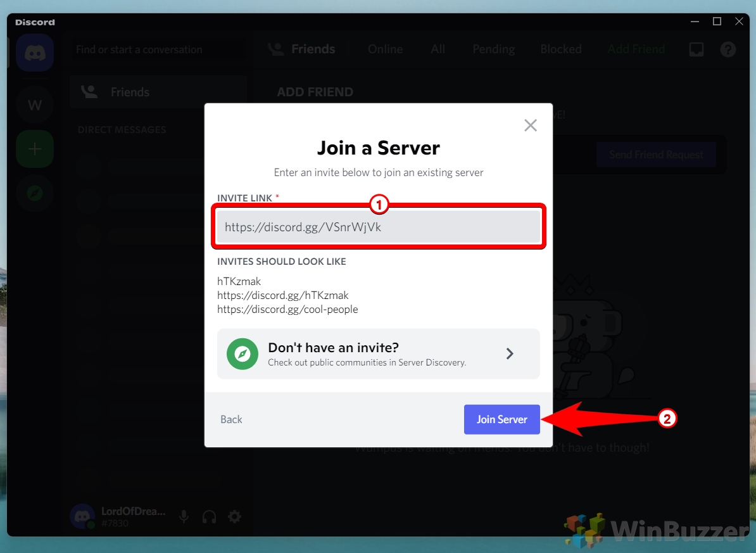Switch to the All friends tab
Viewport: 756px width, 553px height.
[438, 49]
